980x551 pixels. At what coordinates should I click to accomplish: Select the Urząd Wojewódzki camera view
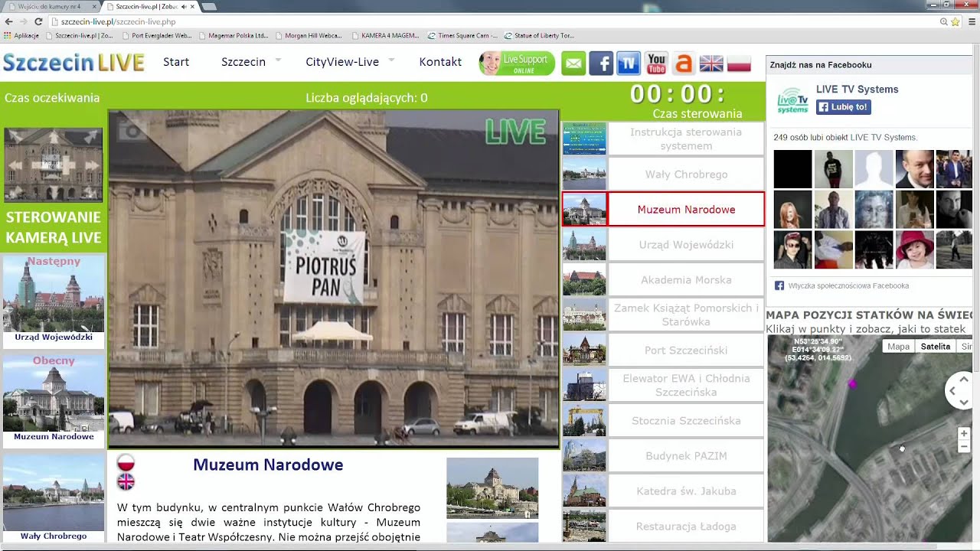click(x=686, y=244)
